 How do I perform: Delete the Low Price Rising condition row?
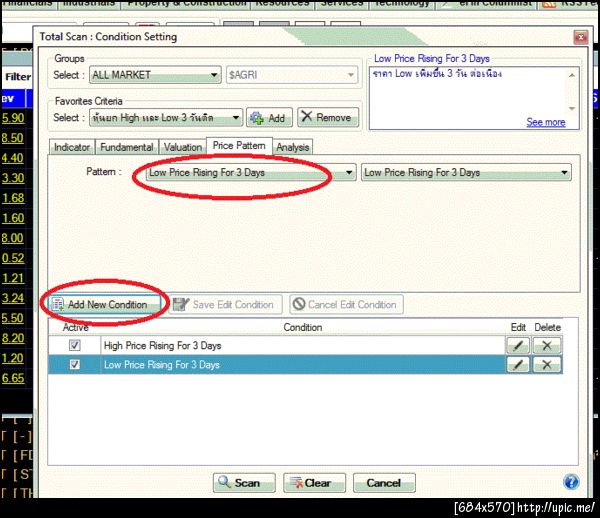click(547, 365)
